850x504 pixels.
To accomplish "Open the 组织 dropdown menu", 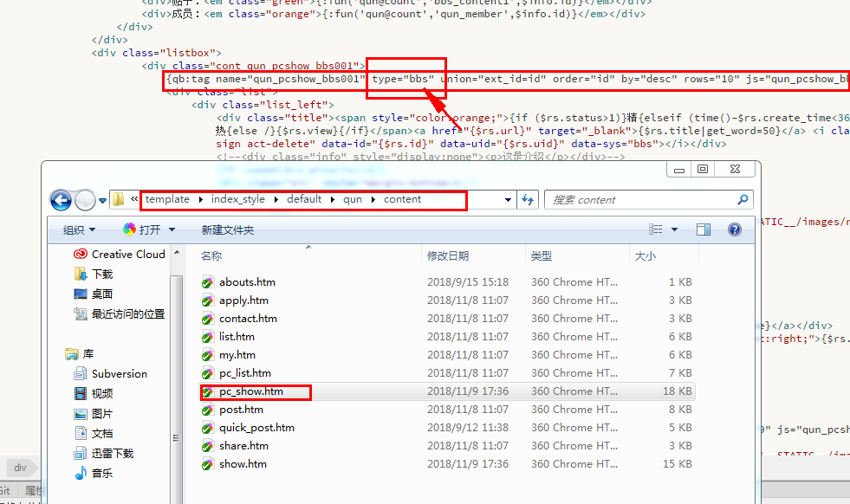I will click(x=79, y=229).
